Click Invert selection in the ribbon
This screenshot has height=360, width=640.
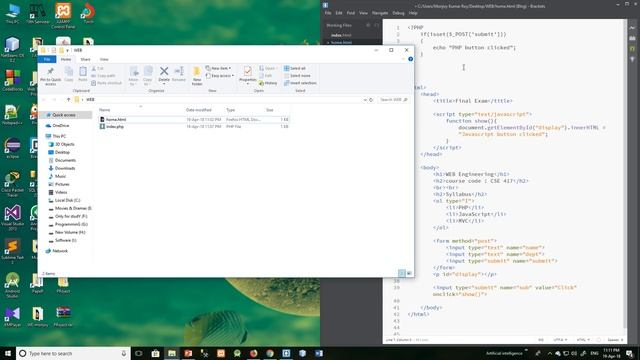[x=300, y=83]
